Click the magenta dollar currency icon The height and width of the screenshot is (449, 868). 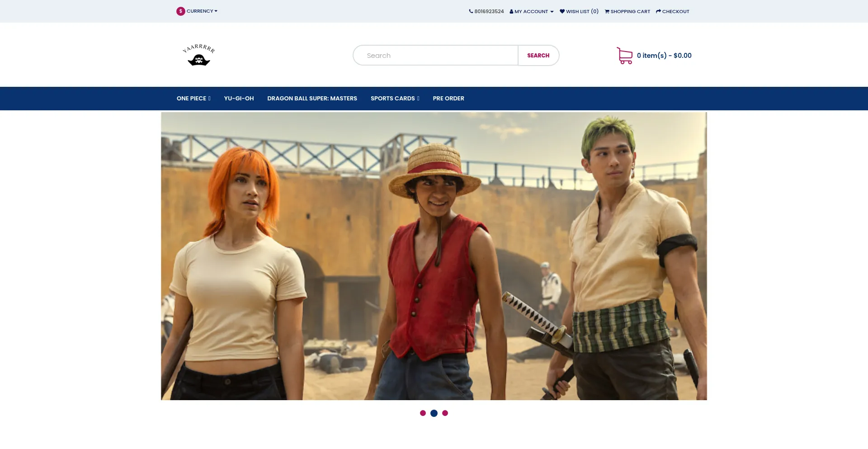click(x=181, y=11)
